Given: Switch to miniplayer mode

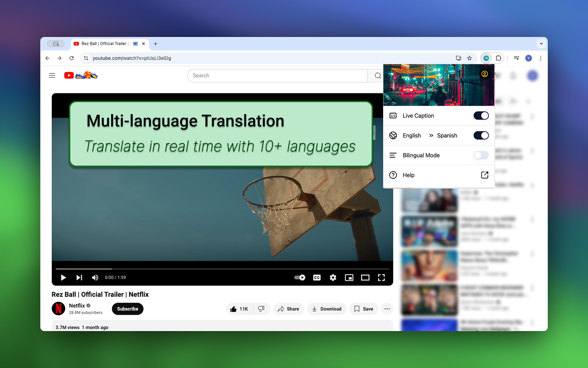Looking at the screenshot, I should coord(349,277).
